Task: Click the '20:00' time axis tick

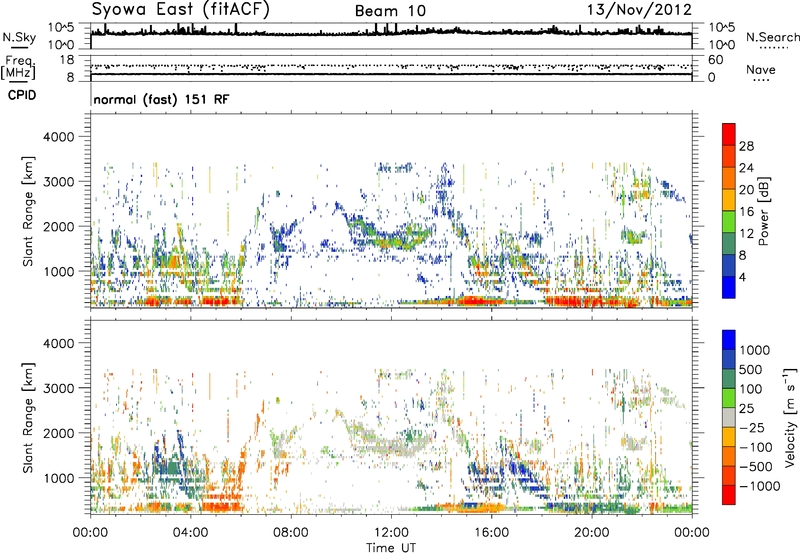Action: [x=591, y=533]
